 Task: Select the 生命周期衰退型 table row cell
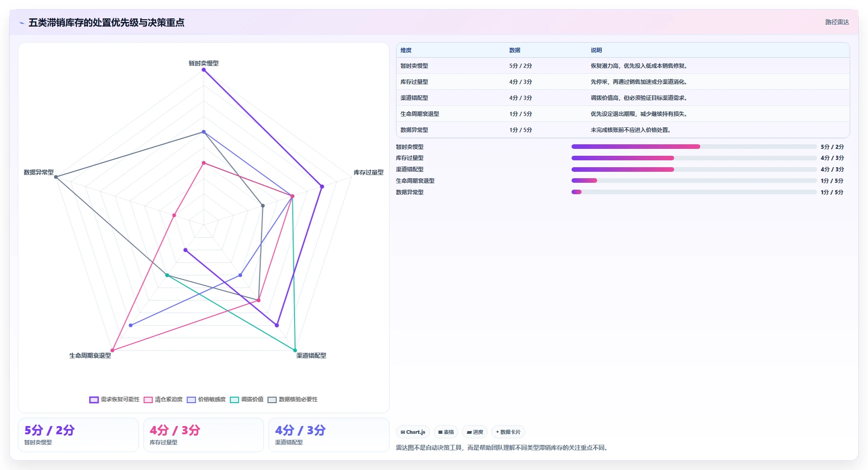click(x=420, y=114)
